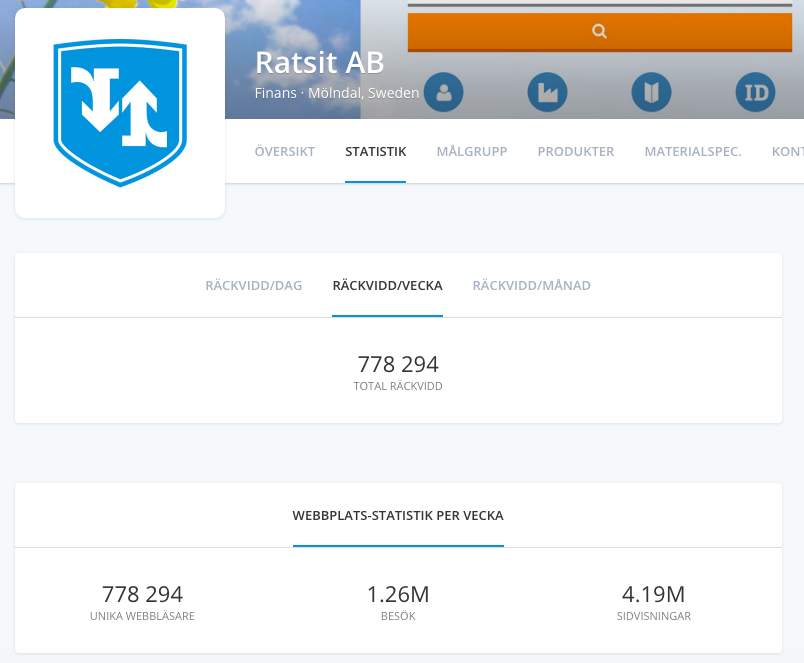Click the Ratsit AB heading

(x=319, y=63)
